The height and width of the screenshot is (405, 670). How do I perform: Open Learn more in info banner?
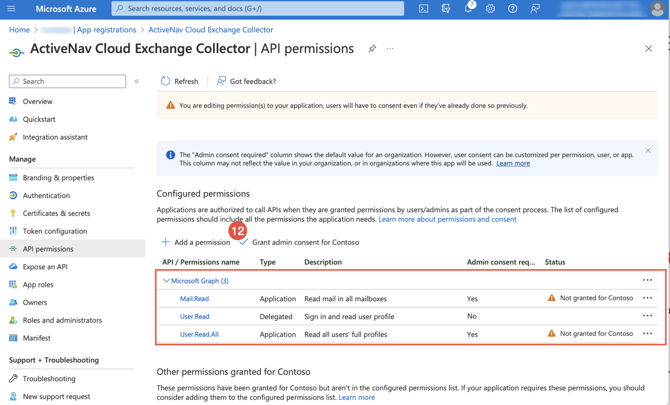(513, 163)
